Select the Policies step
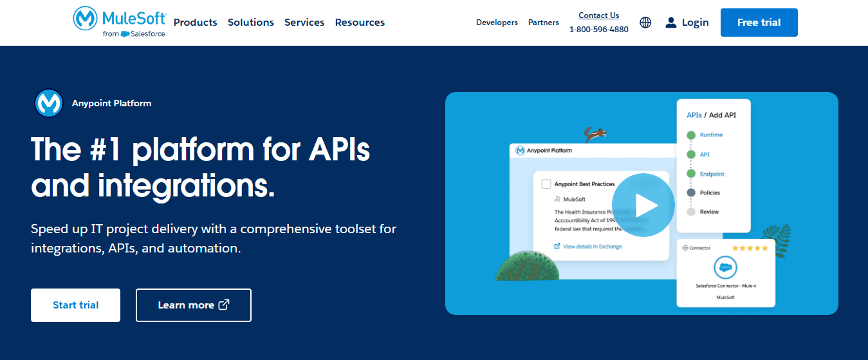Viewport: 868px width, 360px height. pyautogui.click(x=710, y=193)
